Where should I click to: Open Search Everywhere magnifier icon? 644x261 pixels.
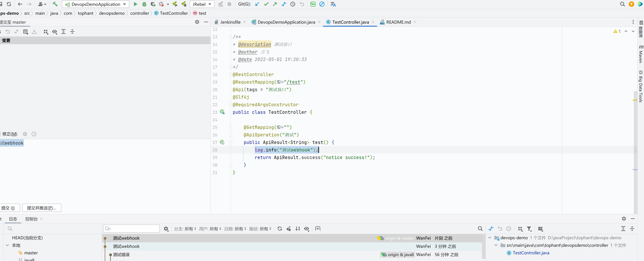click(622, 4)
